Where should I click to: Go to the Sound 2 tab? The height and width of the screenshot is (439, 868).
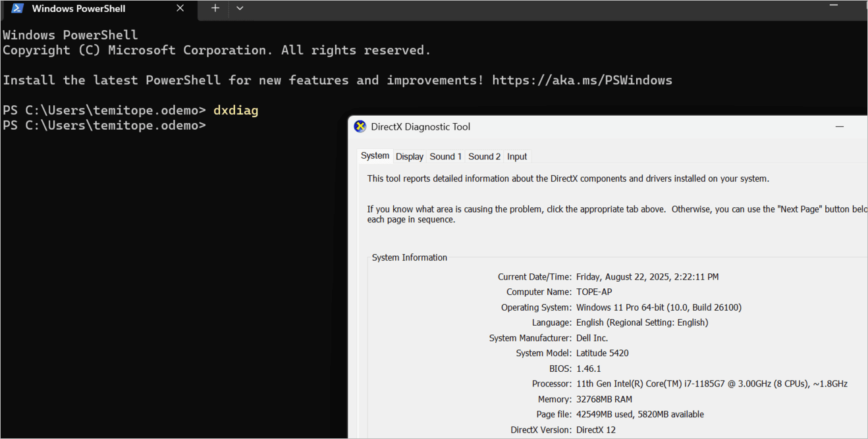(484, 157)
